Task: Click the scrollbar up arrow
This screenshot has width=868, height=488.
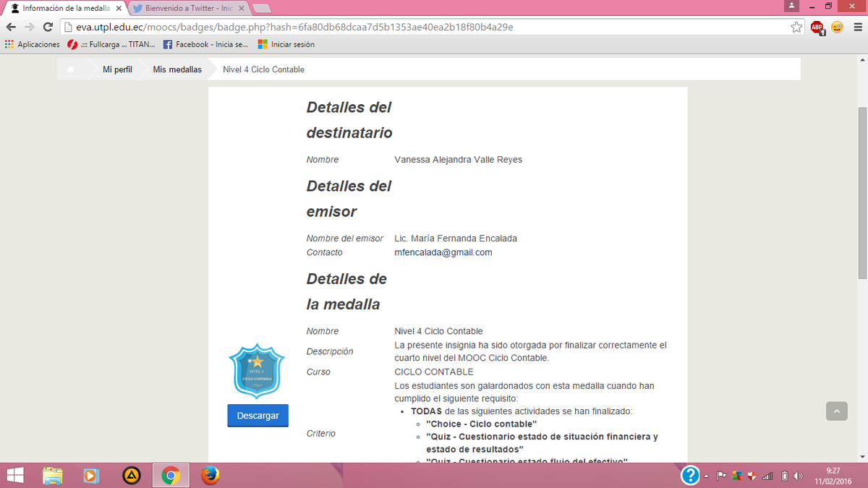Action: [861, 61]
